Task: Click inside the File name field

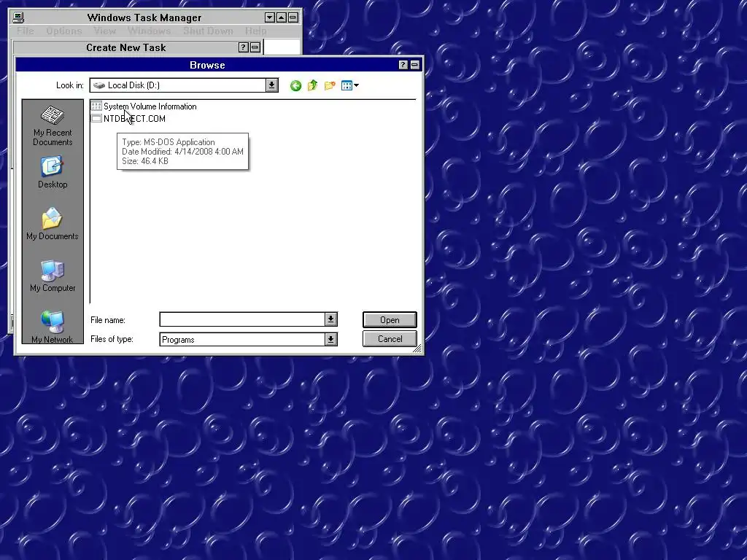Action: (x=242, y=319)
